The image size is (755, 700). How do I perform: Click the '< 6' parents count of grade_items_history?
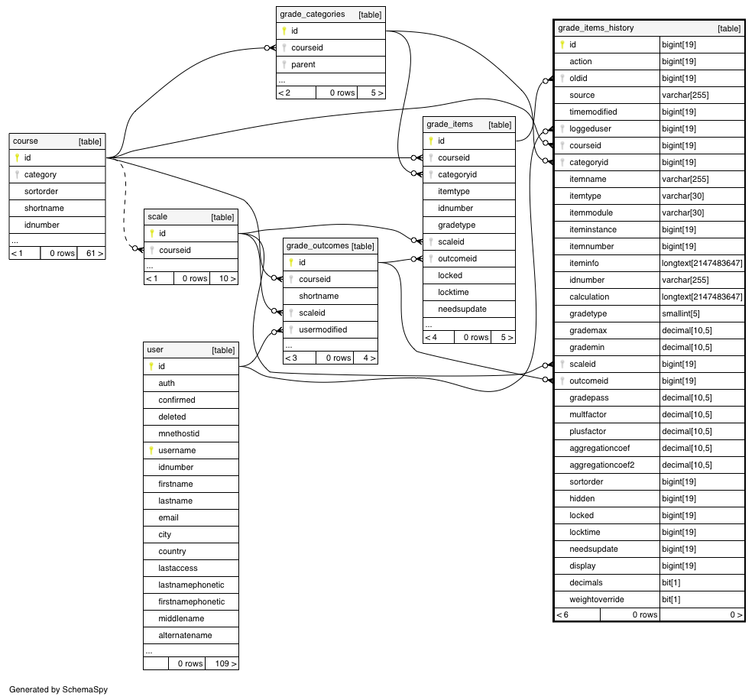[577, 614]
